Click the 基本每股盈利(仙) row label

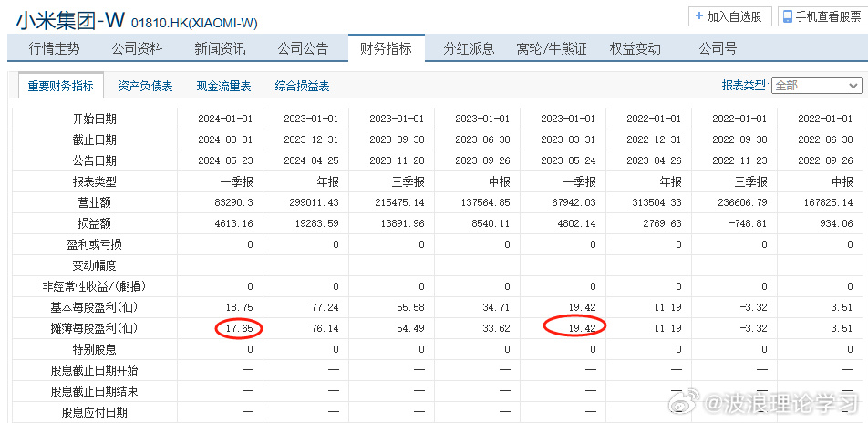click(95, 308)
